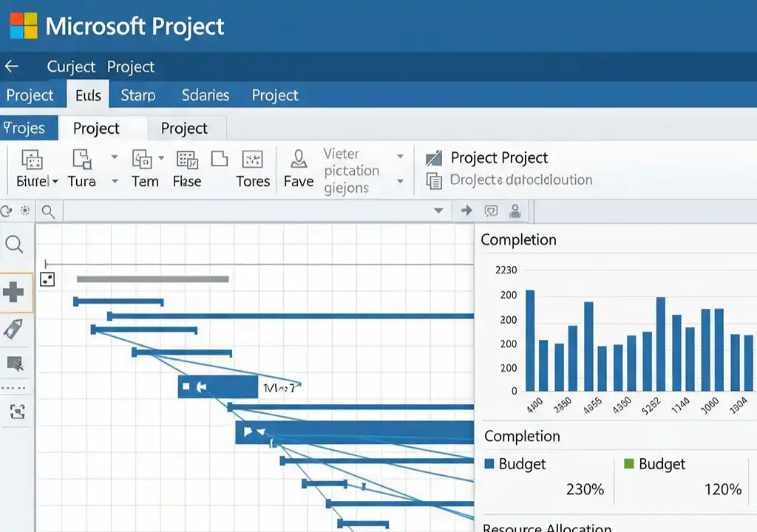Open the upper dropdown arrow beside Tura
The height and width of the screenshot is (532, 757).
point(115,157)
